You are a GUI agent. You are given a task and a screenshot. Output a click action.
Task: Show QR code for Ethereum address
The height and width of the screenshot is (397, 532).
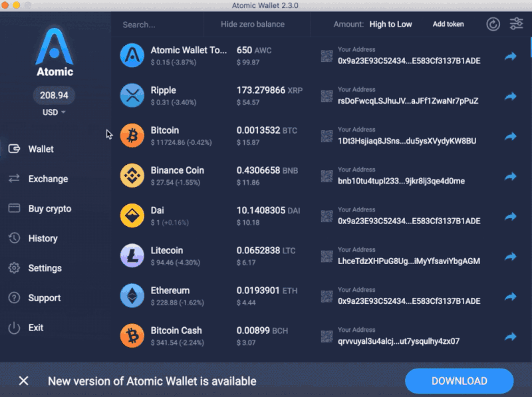point(327,296)
